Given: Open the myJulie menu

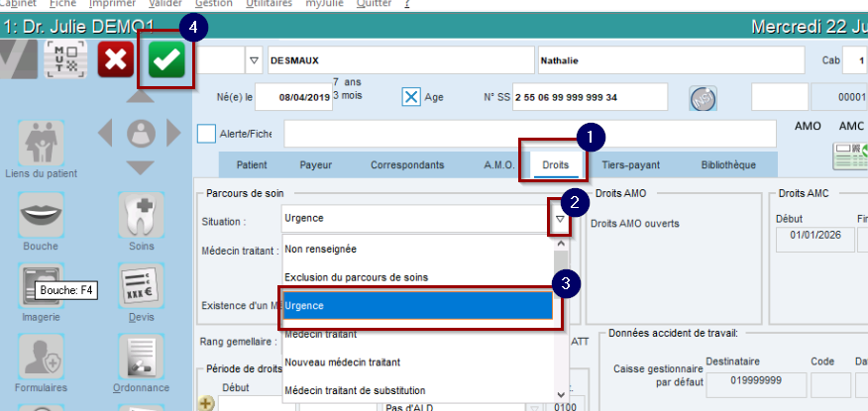Looking at the screenshot, I should pyautogui.click(x=324, y=3).
